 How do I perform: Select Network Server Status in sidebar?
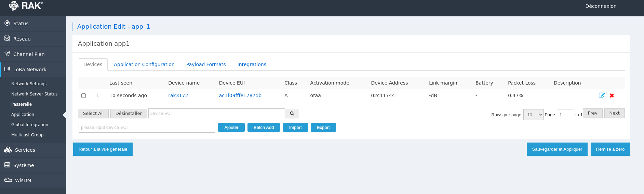pyautogui.click(x=34, y=94)
